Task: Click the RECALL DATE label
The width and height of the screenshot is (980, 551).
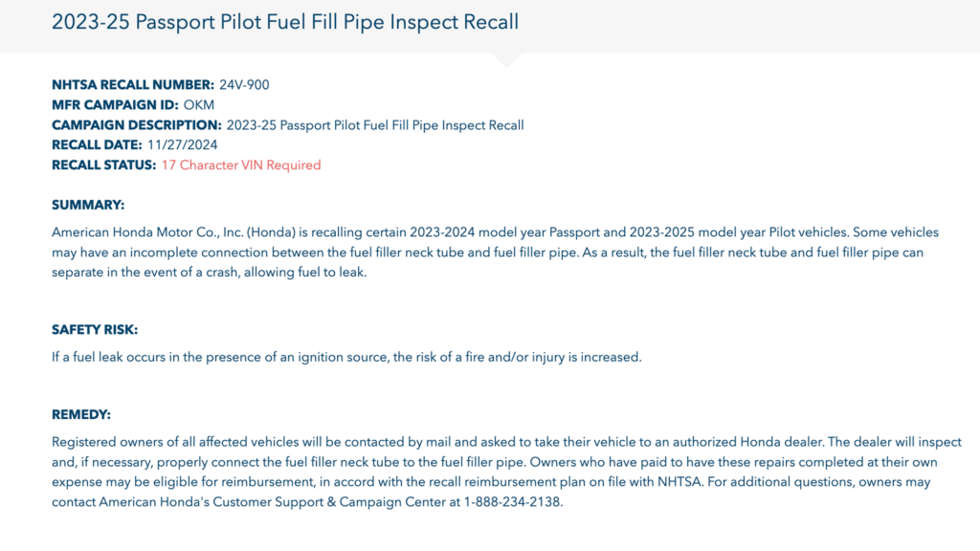Action: (97, 145)
